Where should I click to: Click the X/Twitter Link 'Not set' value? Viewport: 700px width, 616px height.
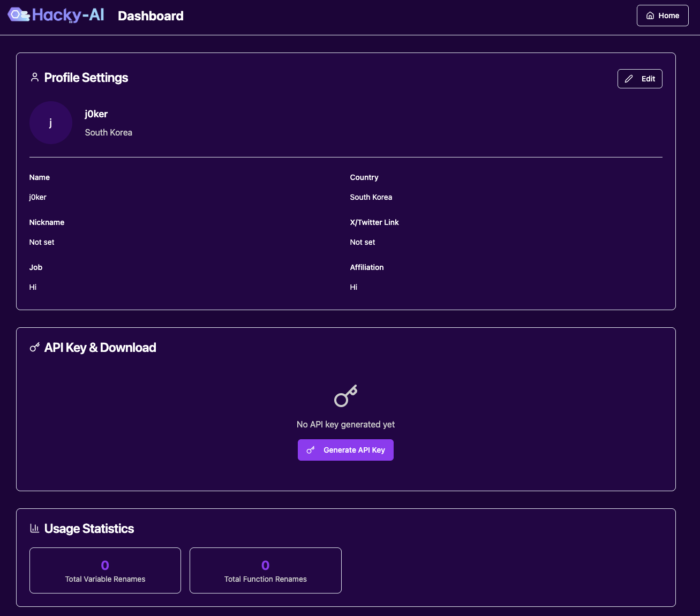(363, 242)
